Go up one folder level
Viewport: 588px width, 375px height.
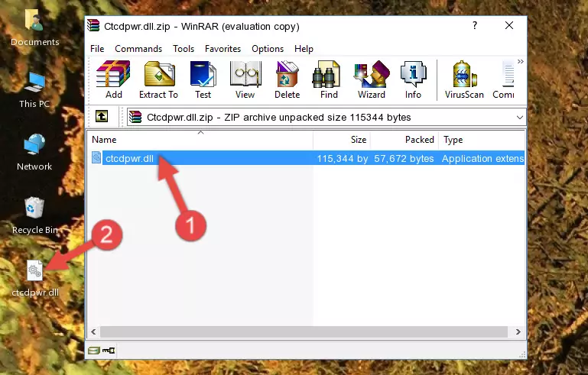[102, 117]
